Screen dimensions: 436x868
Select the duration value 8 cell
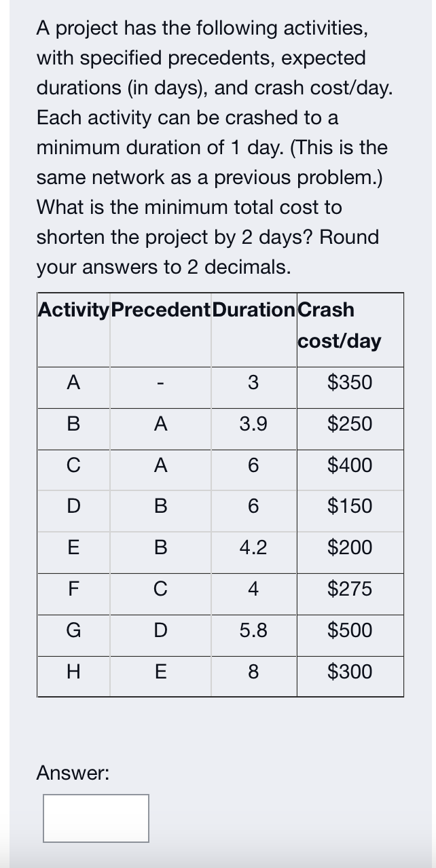[253, 672]
